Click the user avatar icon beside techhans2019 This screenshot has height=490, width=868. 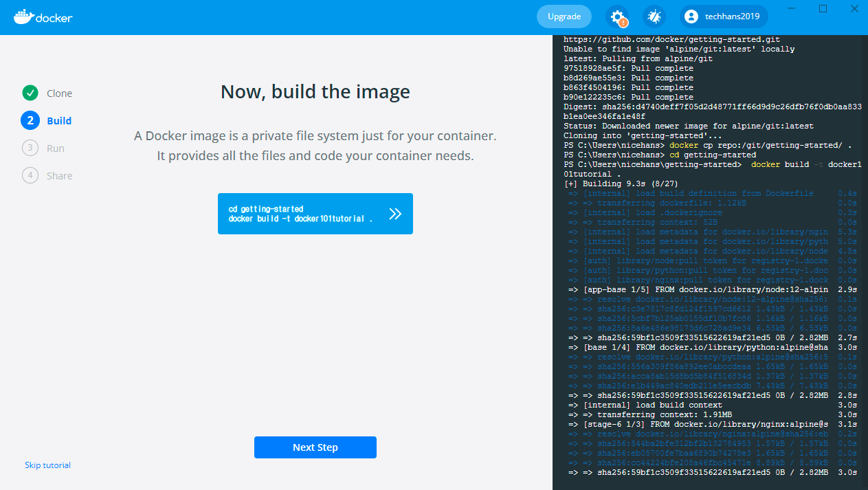point(691,16)
